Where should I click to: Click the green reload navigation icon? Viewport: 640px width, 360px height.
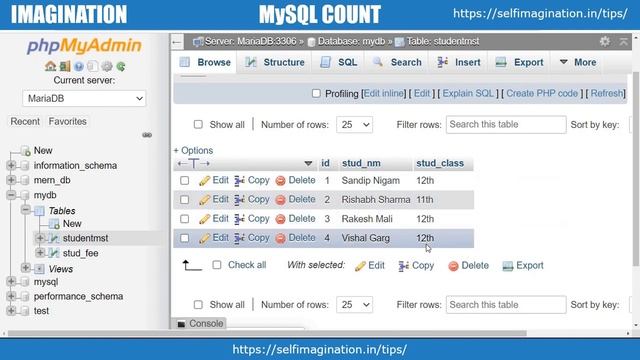121,66
